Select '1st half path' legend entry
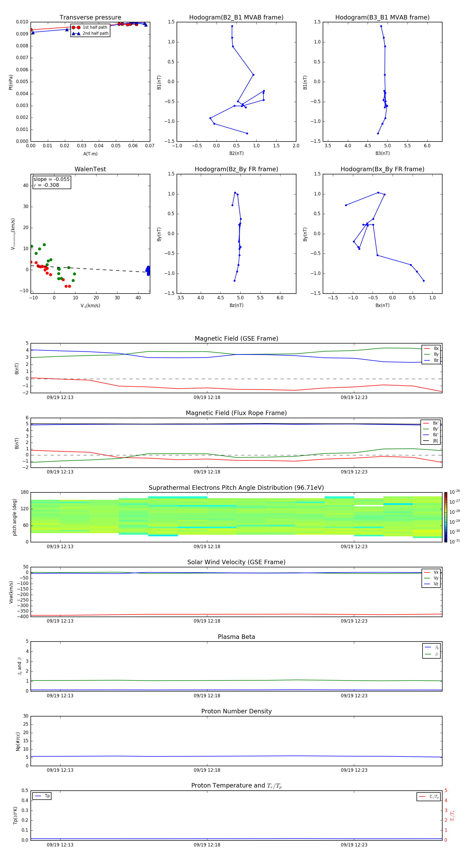This screenshot has height=868, width=473. point(90,27)
